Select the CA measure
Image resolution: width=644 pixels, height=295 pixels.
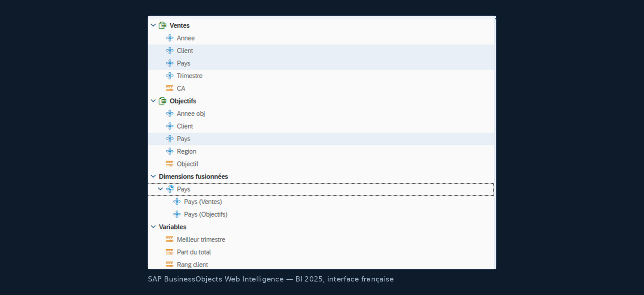point(181,88)
